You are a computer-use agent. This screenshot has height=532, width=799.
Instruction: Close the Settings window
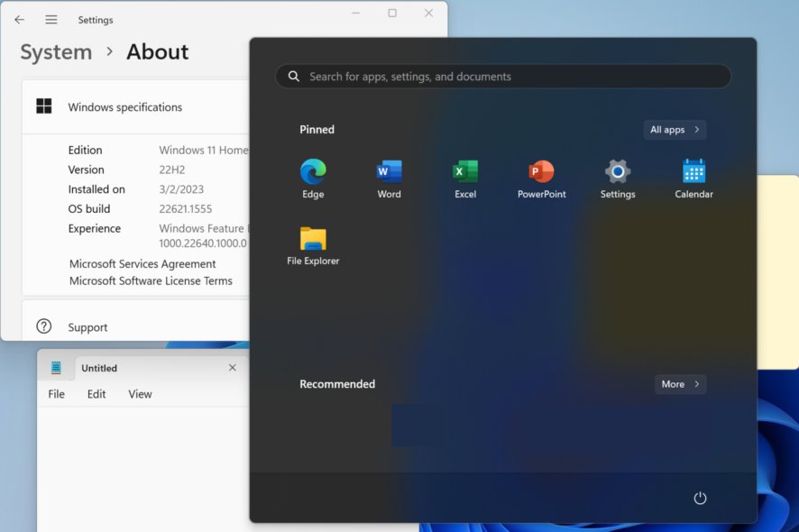click(x=429, y=14)
